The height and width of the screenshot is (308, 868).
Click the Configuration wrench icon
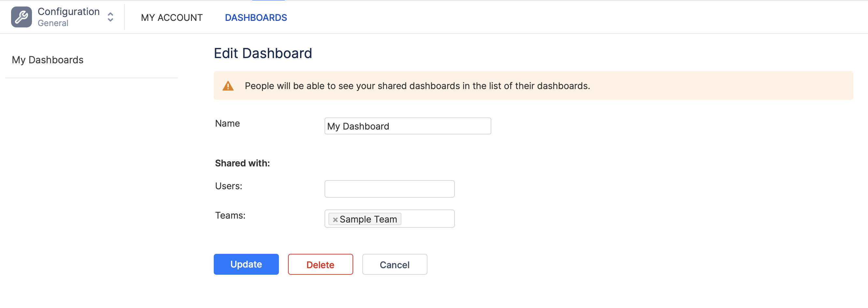(x=21, y=17)
